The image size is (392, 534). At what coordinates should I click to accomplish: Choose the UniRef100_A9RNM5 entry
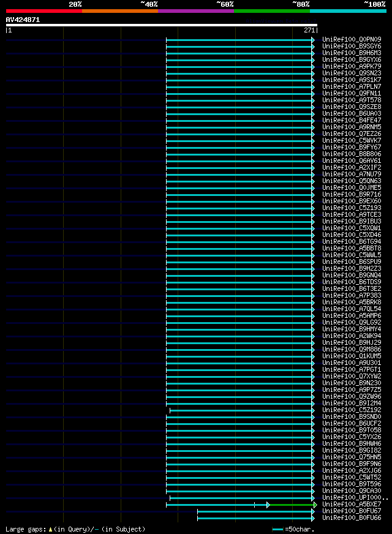pyautogui.click(x=352, y=127)
